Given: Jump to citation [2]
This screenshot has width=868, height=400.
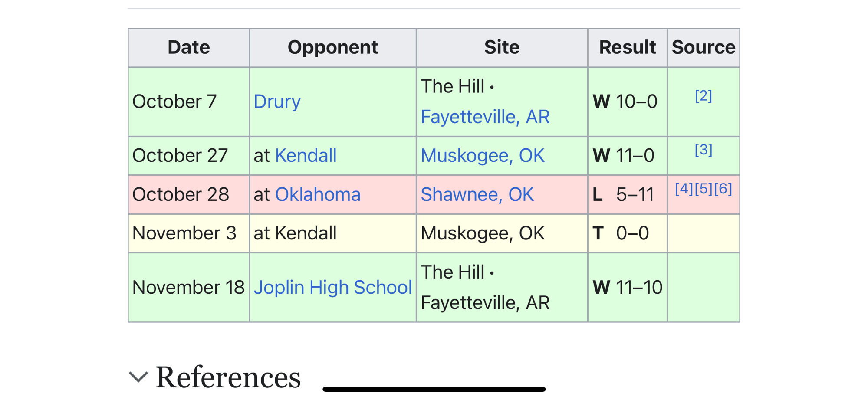Looking at the screenshot, I should [703, 96].
